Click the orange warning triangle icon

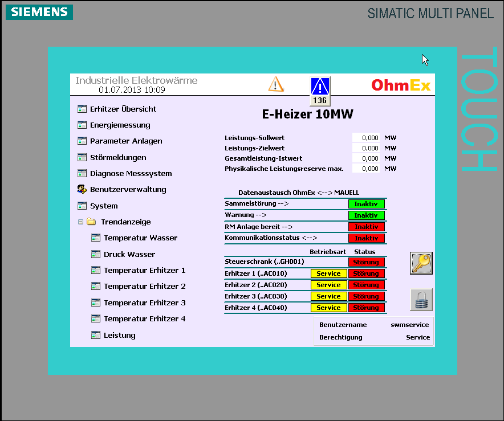(x=276, y=85)
